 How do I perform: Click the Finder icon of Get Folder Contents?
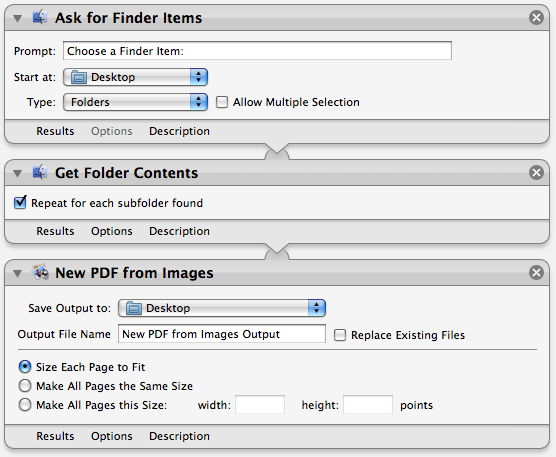40,172
